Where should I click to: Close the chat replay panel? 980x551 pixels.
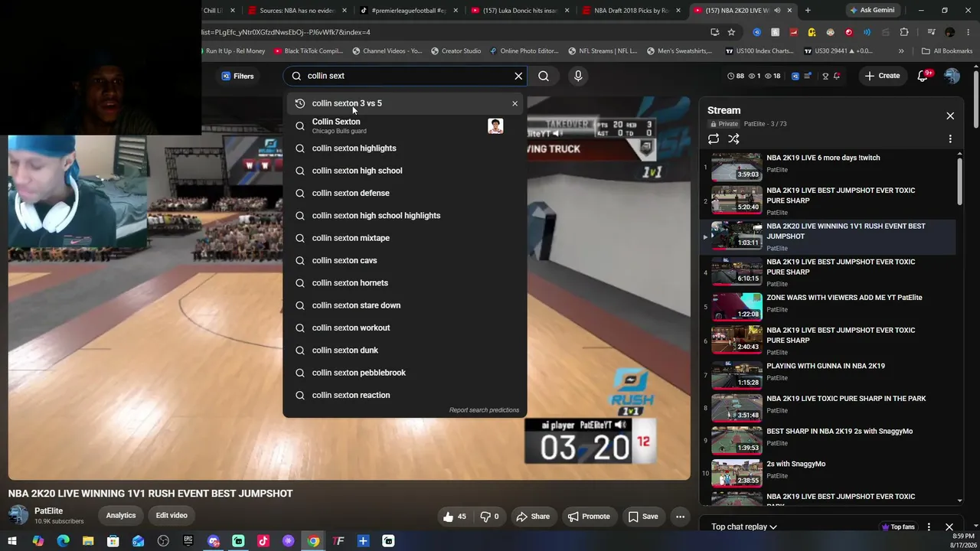949,527
